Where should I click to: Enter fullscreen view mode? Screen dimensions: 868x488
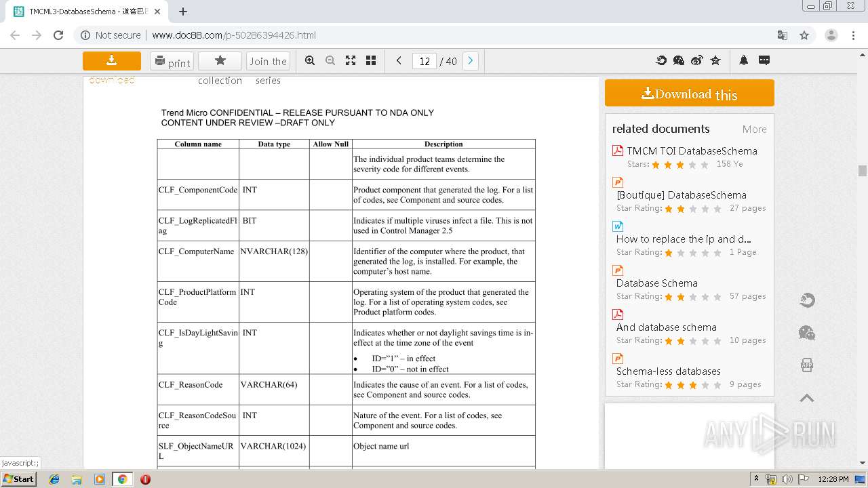coord(351,61)
